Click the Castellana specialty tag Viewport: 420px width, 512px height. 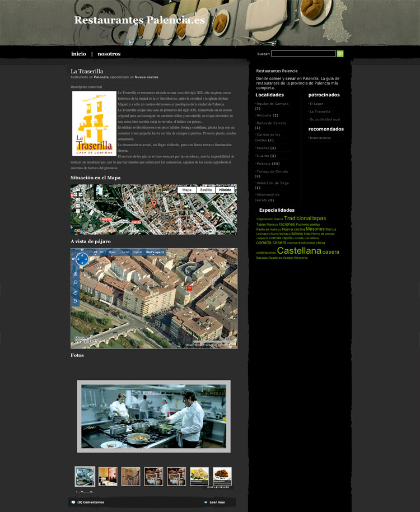(299, 250)
